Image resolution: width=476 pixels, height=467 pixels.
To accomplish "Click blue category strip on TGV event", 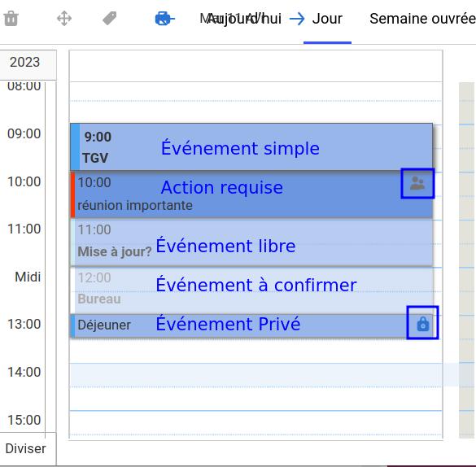I will 76,146.
